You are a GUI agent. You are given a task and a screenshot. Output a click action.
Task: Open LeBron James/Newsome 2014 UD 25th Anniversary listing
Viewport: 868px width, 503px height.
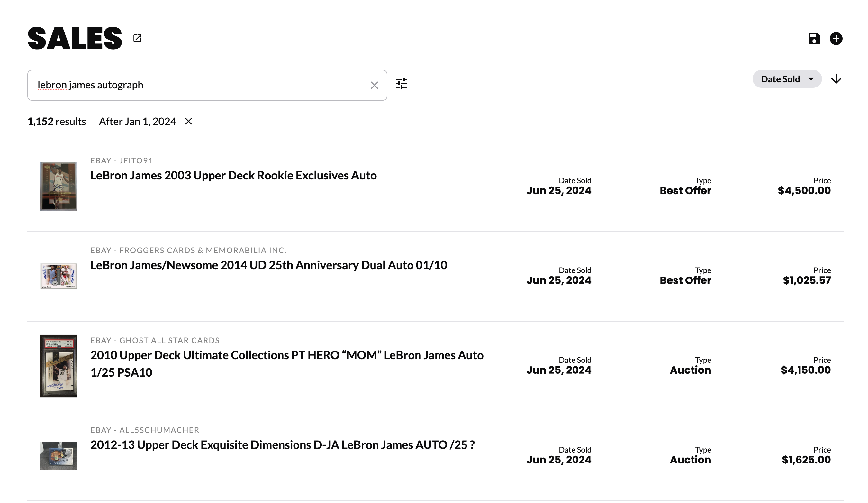tap(269, 265)
